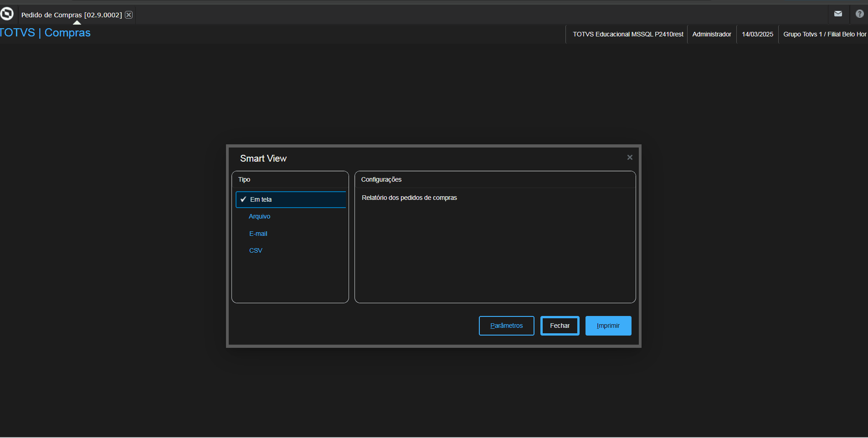Click Grupo Totvs 1 / Filial label
The height and width of the screenshot is (438, 868).
point(825,34)
